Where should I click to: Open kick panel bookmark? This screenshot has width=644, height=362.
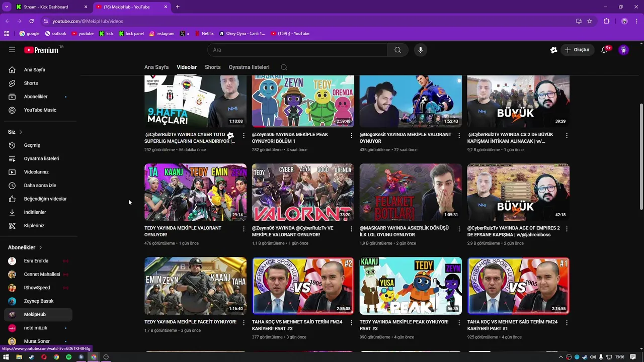(131, 34)
